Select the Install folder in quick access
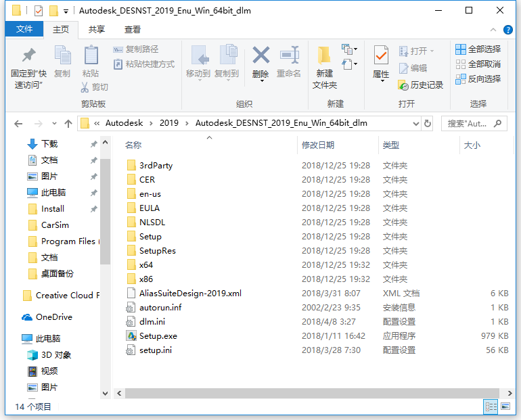The height and width of the screenshot is (420, 521). point(53,209)
